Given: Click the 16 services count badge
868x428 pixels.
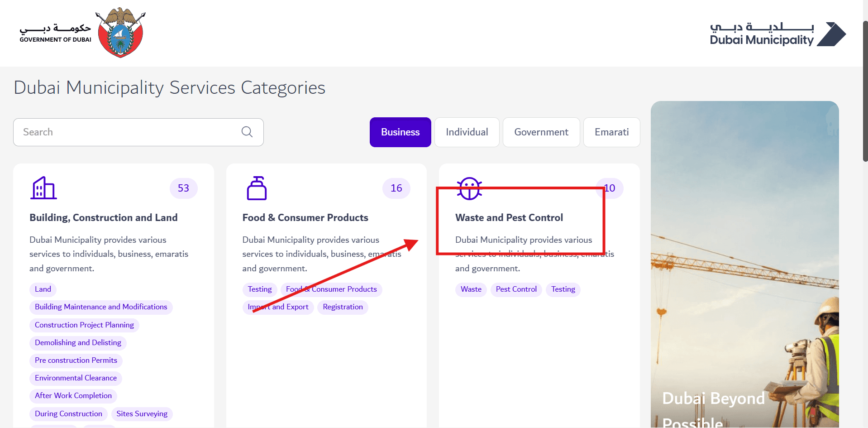Looking at the screenshot, I should 396,188.
